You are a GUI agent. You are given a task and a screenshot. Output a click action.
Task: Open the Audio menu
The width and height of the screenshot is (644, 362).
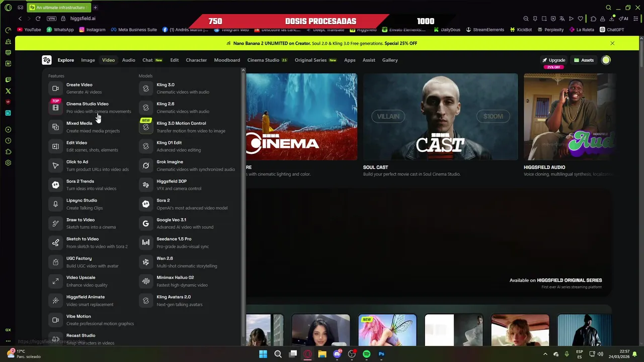(x=128, y=60)
